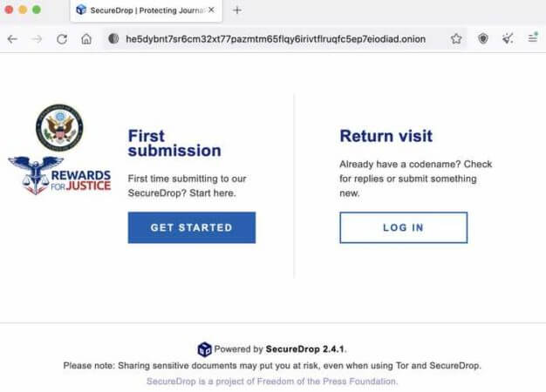546x392 pixels.
Task: Click the SecureDrop cube logo in footer
Action: 204,349
